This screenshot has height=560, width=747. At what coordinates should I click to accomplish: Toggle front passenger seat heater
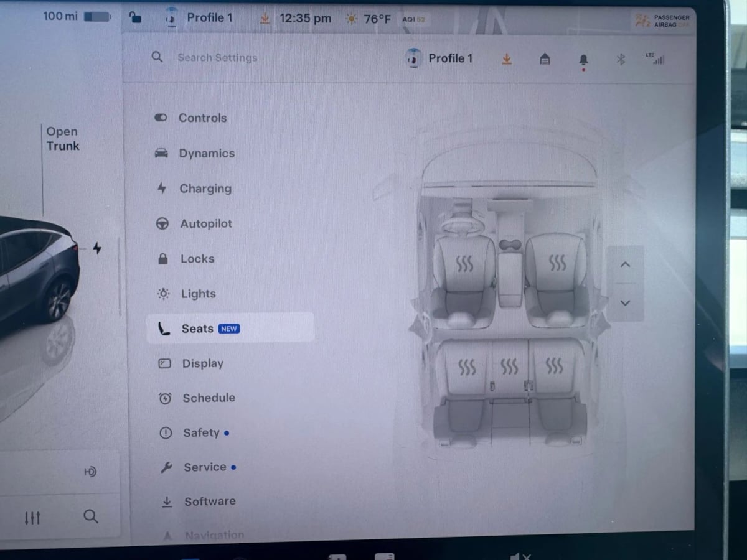tap(557, 263)
